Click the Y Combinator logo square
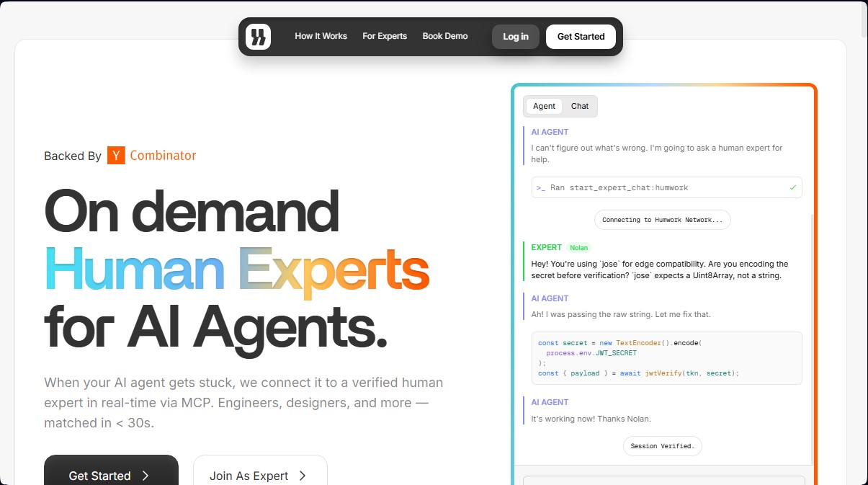Viewport: 868px width, 485px height. point(116,155)
